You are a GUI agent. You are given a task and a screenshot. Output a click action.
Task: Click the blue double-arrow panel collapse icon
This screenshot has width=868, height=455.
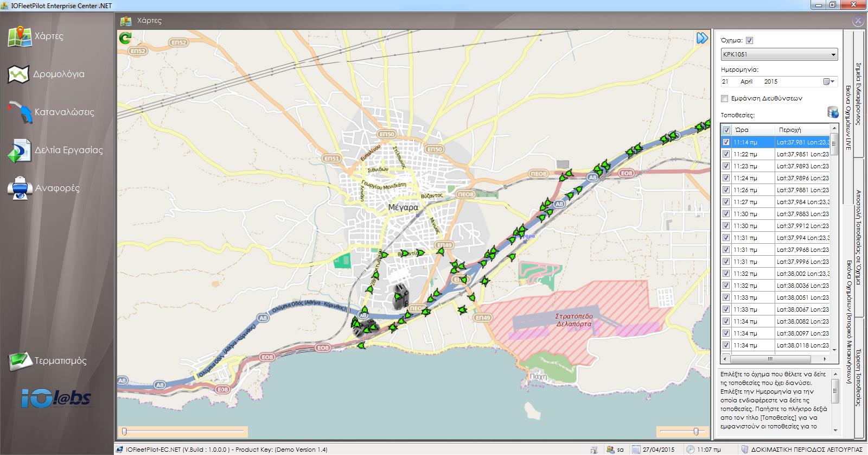703,37
